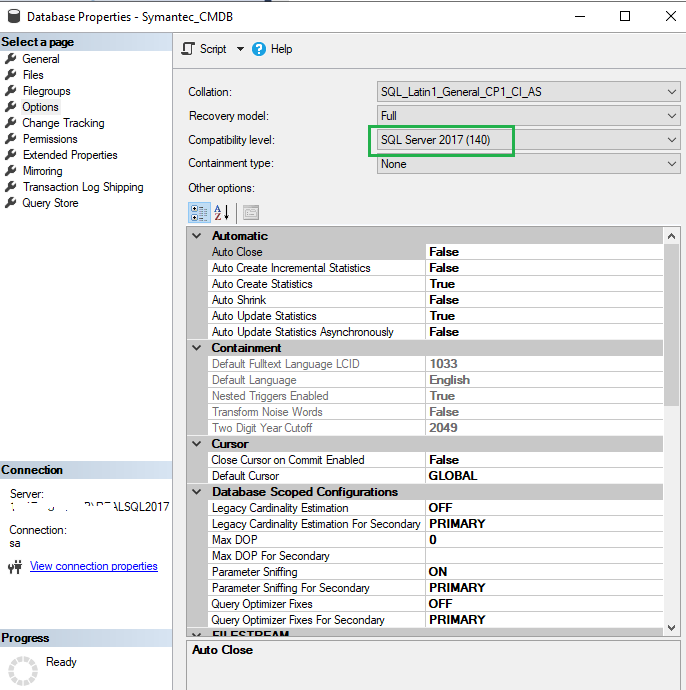The image size is (686, 690).
Task: Open the Filegroups page
Action: [x=47, y=91]
